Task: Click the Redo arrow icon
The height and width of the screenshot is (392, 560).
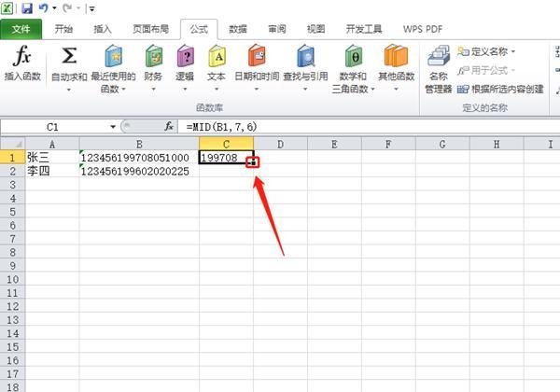Action: (67, 7)
